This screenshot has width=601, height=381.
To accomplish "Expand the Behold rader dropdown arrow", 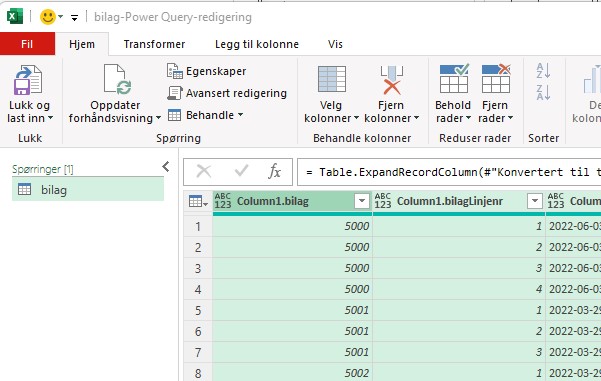I will [468, 118].
